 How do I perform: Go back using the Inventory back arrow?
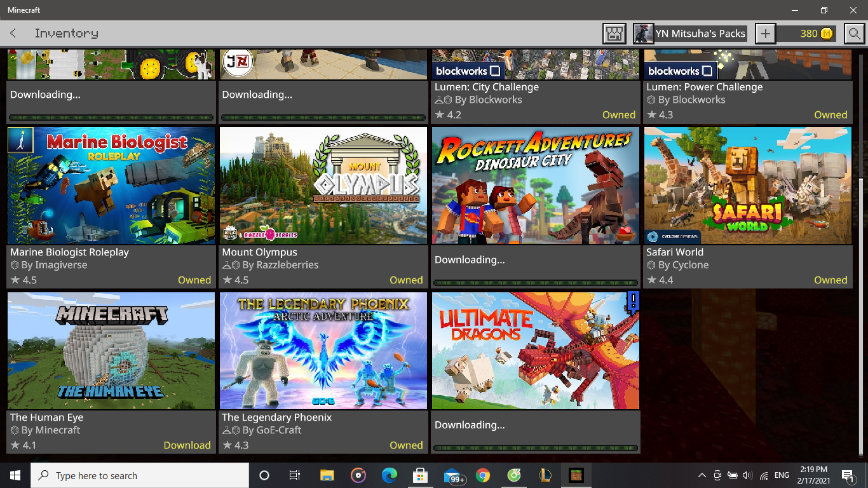pyautogui.click(x=13, y=33)
